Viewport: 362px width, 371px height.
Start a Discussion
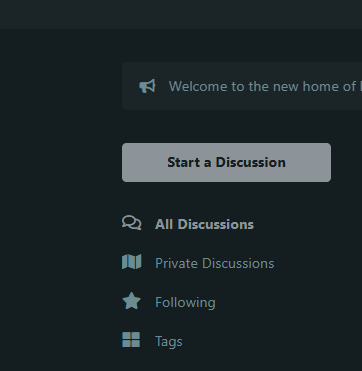click(x=226, y=162)
